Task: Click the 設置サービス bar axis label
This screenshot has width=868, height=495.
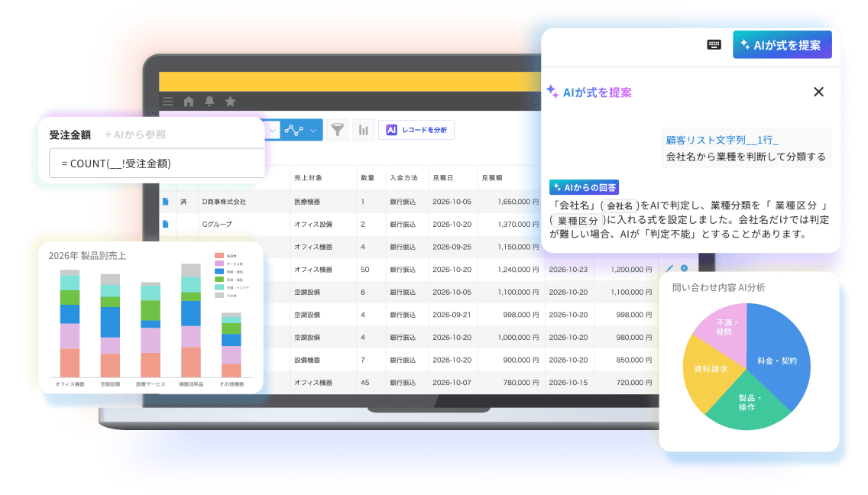Action: coord(151,384)
